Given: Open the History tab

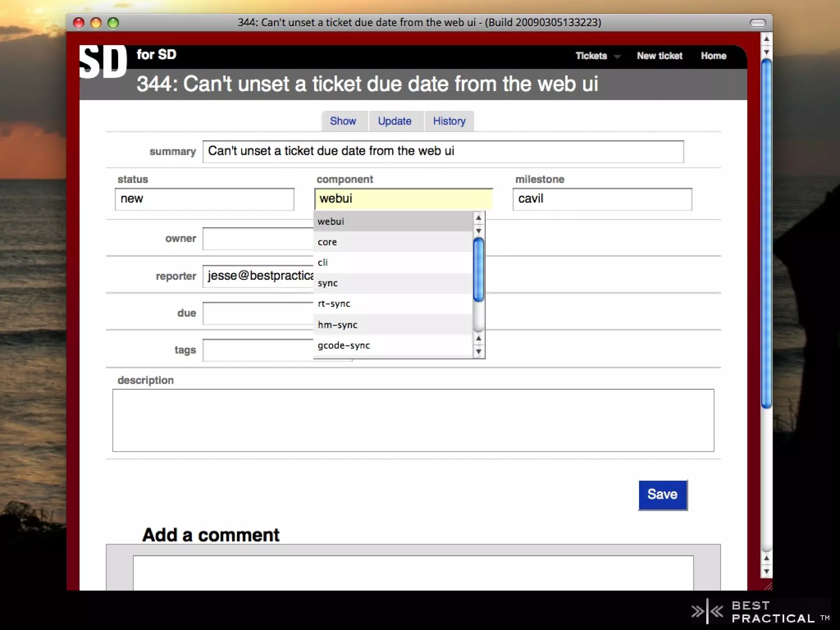Looking at the screenshot, I should 449,121.
